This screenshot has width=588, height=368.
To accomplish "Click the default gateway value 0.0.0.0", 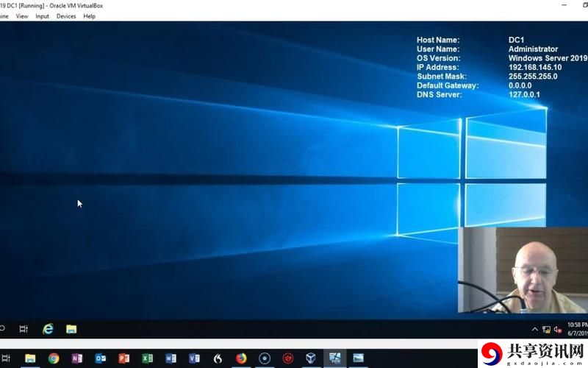I will coord(520,85).
